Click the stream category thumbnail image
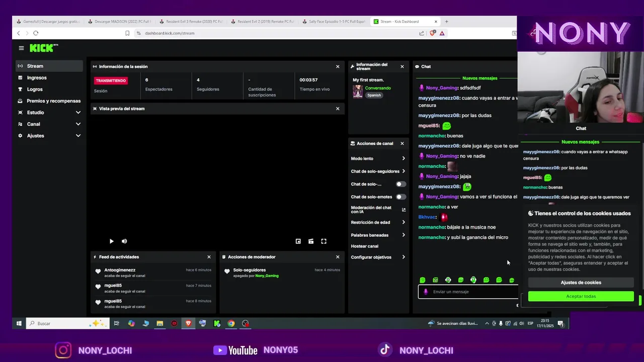644x362 pixels. coord(358,91)
